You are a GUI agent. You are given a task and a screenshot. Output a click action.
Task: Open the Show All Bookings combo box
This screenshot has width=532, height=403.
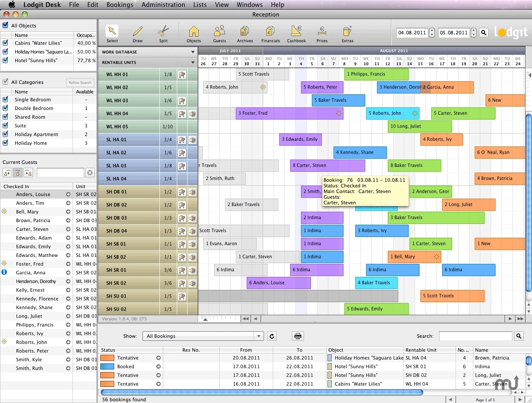(203, 336)
